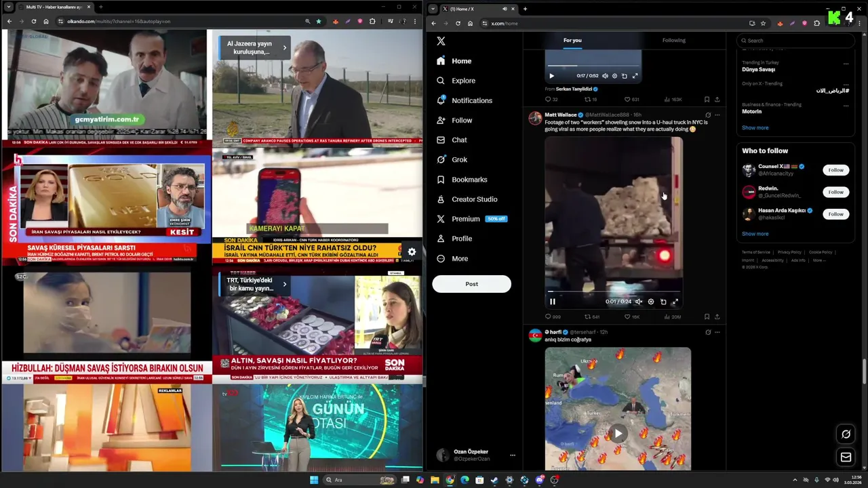Screen dimensions: 868x488
Task: Unmute the Matt Wallace video
Action: pos(638,302)
